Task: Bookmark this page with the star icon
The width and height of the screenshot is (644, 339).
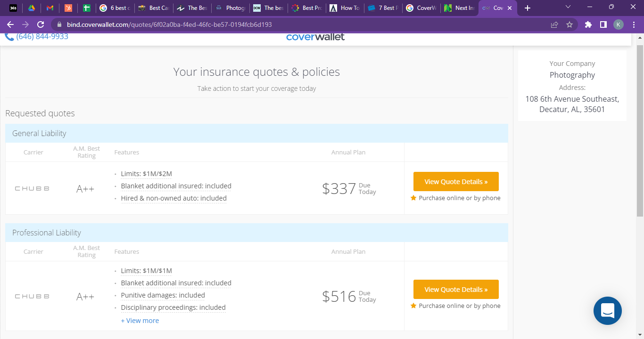Action: click(x=570, y=24)
